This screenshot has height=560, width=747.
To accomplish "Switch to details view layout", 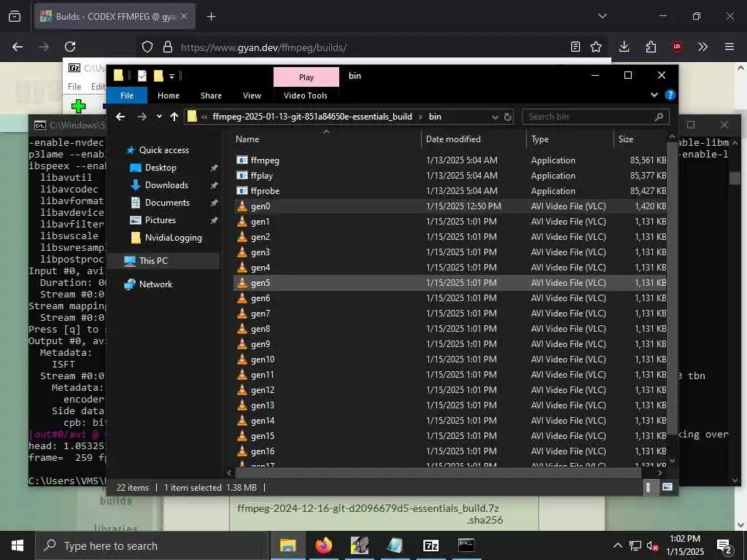I will coord(649,487).
